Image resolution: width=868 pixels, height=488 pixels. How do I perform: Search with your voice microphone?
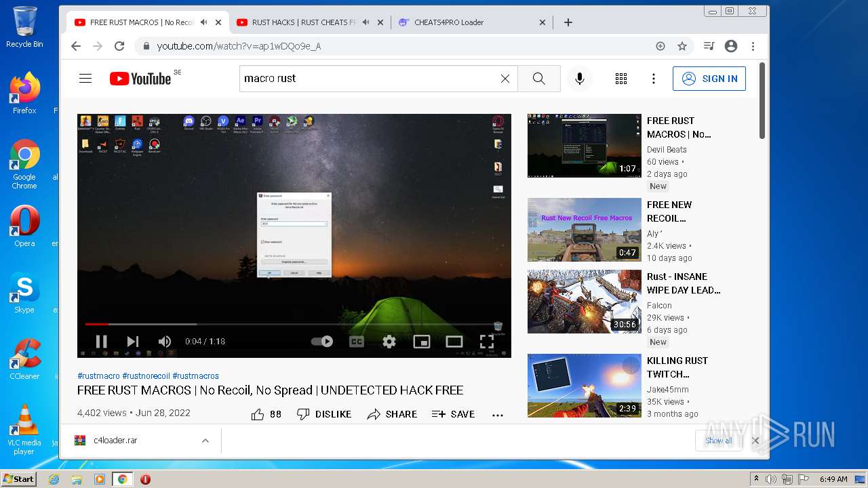coord(580,79)
